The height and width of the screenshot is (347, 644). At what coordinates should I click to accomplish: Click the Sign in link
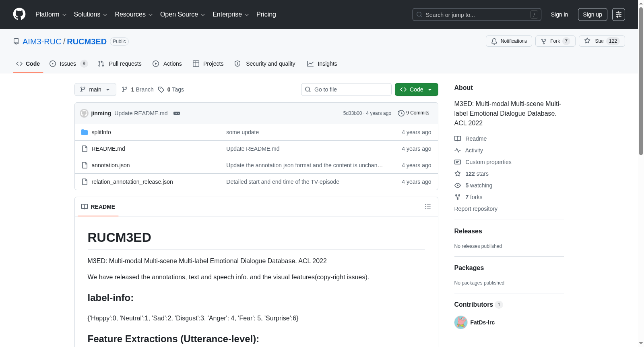[x=559, y=15]
